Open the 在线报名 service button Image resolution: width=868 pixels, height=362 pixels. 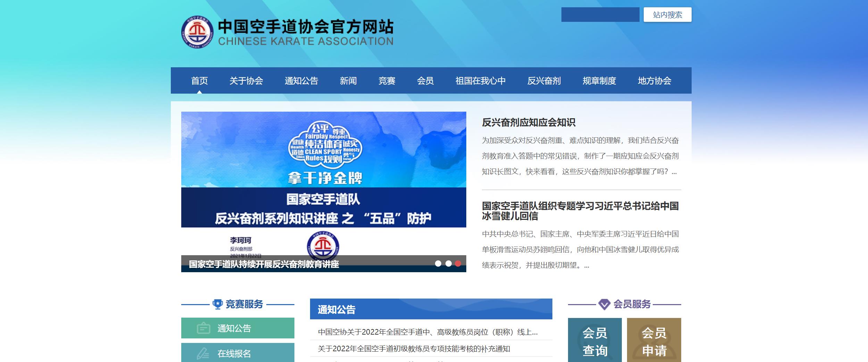click(238, 353)
